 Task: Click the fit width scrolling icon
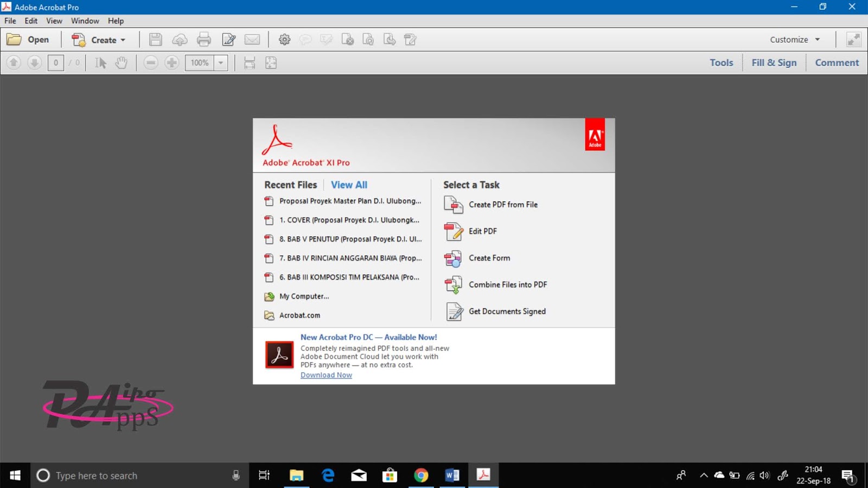pos(250,63)
